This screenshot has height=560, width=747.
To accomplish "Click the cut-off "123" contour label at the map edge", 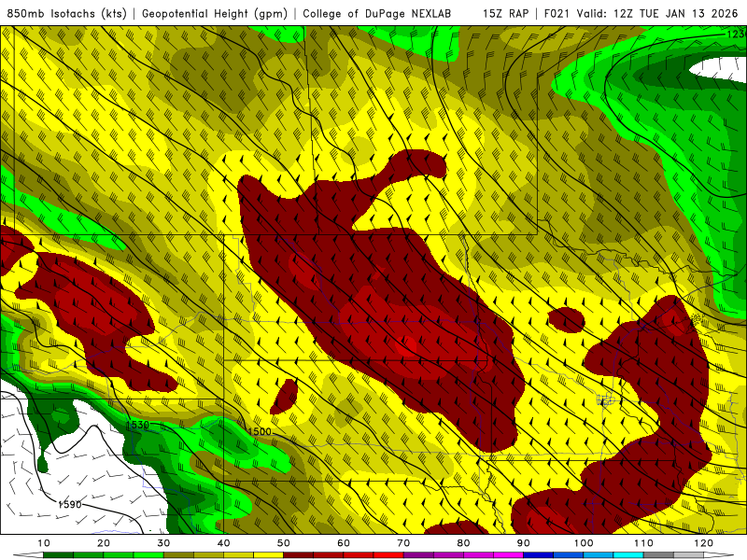I will [737, 35].
